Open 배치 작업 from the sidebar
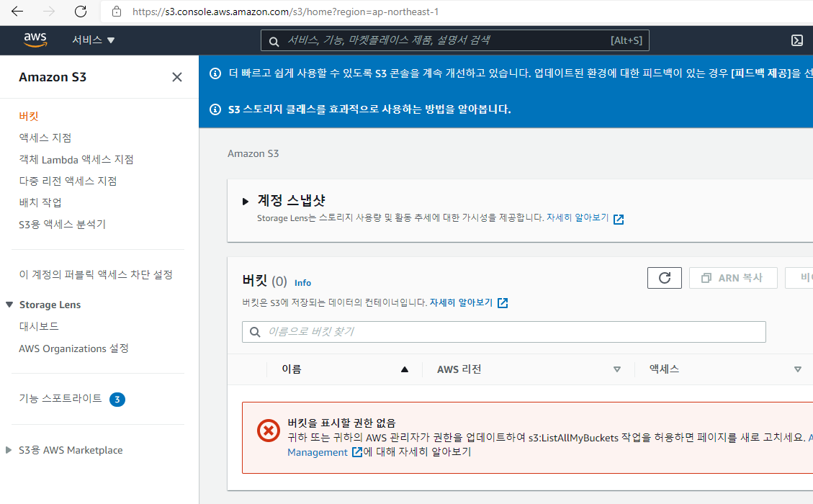This screenshot has height=504, width=813. tap(40, 202)
